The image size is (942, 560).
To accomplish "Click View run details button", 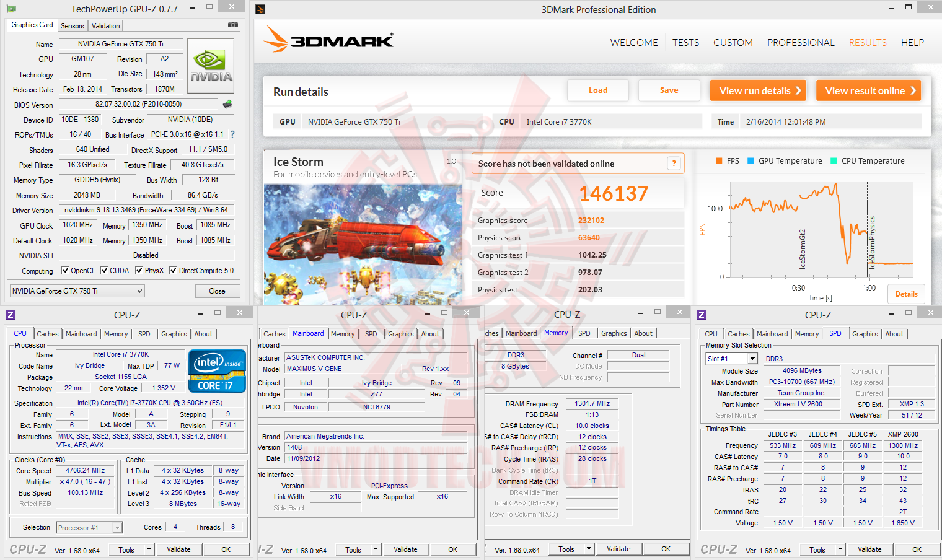I will tap(758, 90).
